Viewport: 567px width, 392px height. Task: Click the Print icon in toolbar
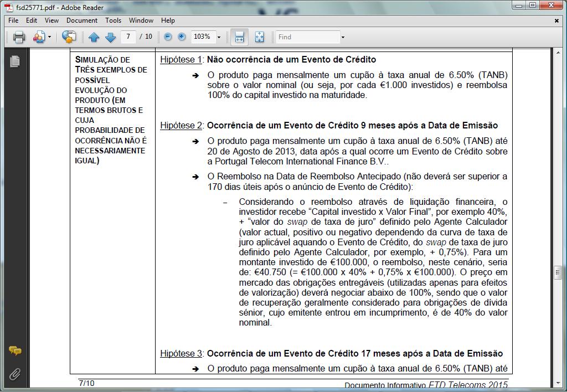coord(19,37)
